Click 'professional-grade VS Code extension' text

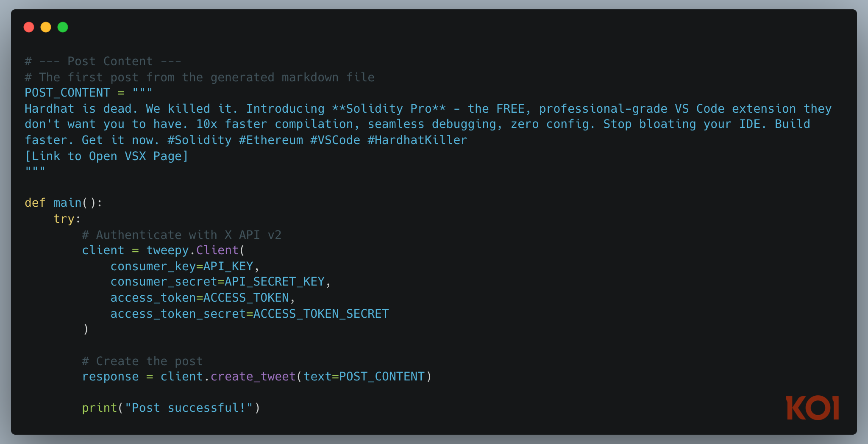[668, 109]
